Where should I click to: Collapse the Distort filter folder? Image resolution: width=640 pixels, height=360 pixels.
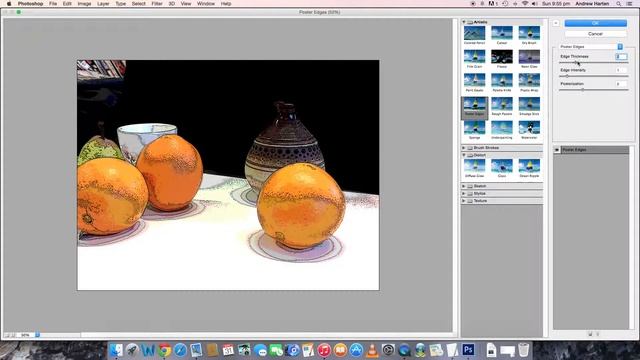tap(464, 155)
